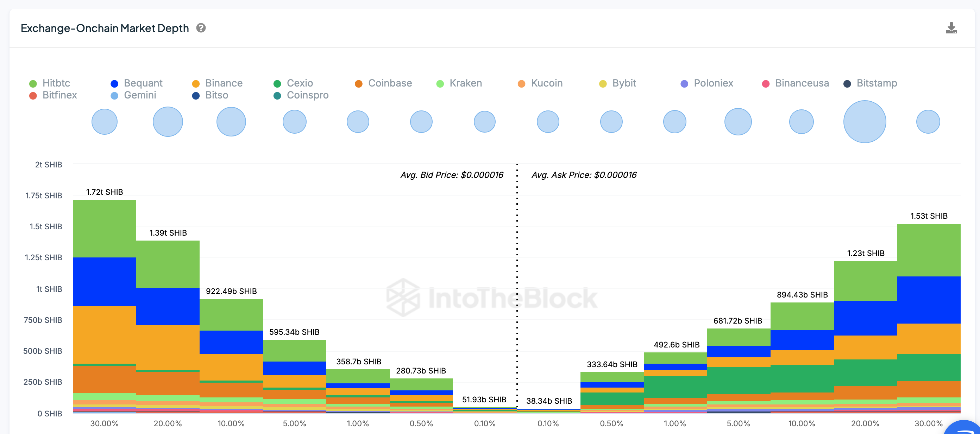Viewport: 980px width, 434px height.
Task: Click the bubble above 20% bid column
Action: click(x=168, y=122)
